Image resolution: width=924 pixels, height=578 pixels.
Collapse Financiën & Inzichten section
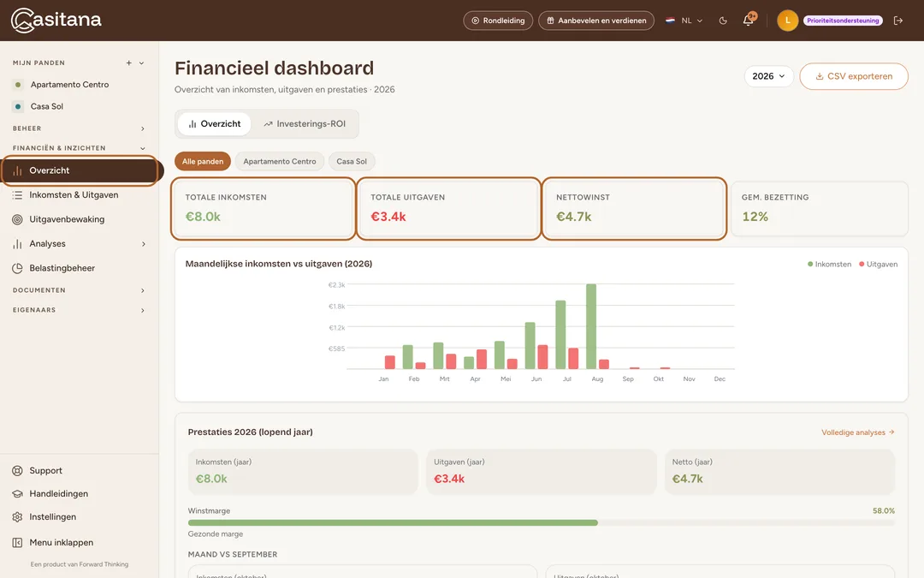tap(143, 148)
